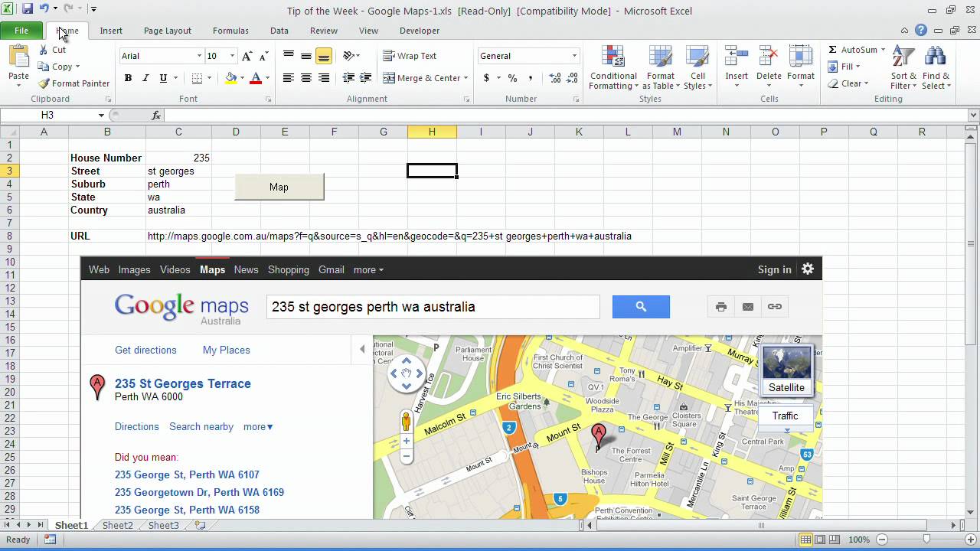Screen dimensions: 980x551
Task: Open the Fill Color yellow swatch
Action: click(231, 78)
